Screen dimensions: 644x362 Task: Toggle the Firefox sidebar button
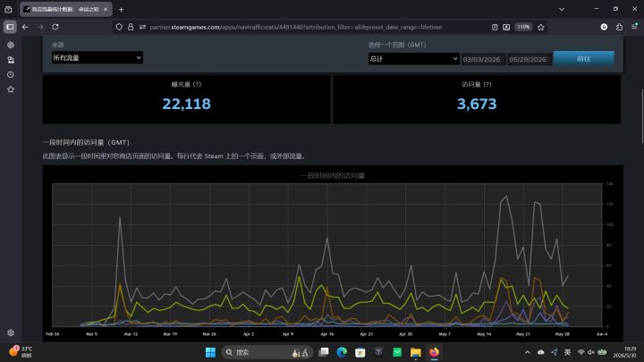[x=10, y=27]
